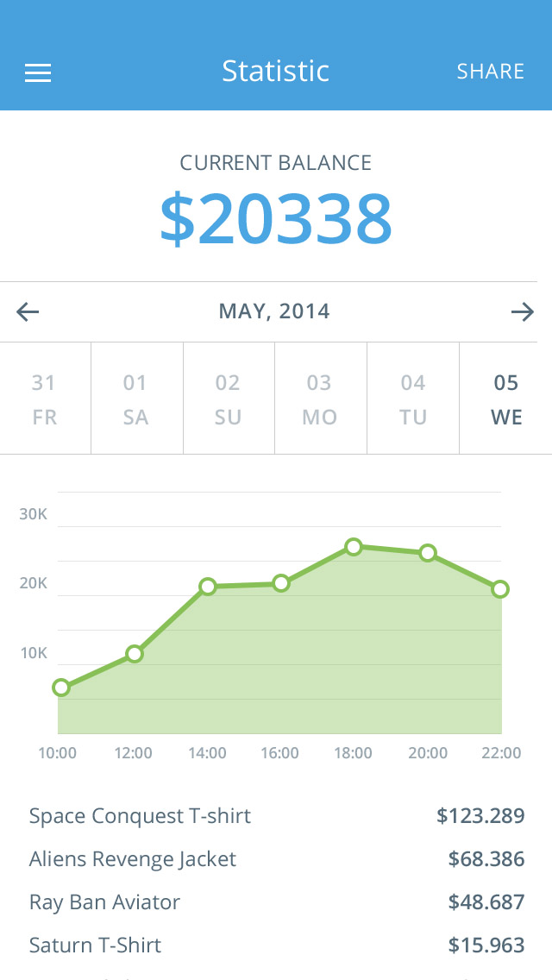
Task: Select the 31 FR date tab
Action: [44, 399]
